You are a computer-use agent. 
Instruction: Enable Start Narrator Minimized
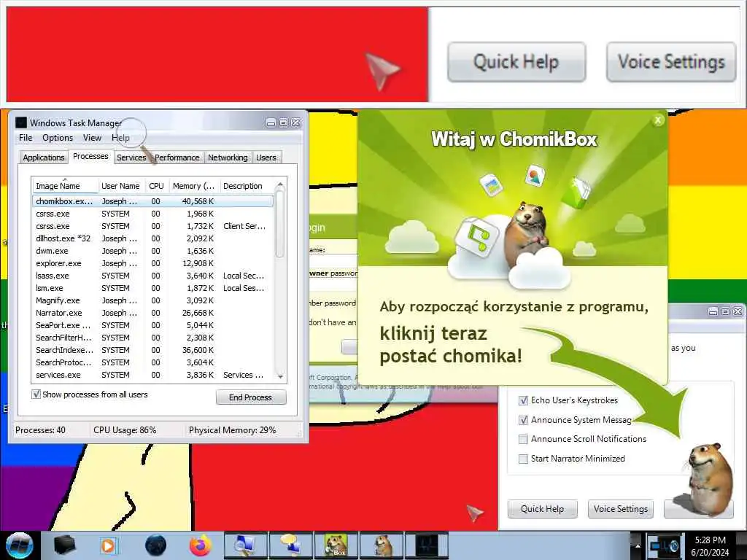pyautogui.click(x=523, y=459)
